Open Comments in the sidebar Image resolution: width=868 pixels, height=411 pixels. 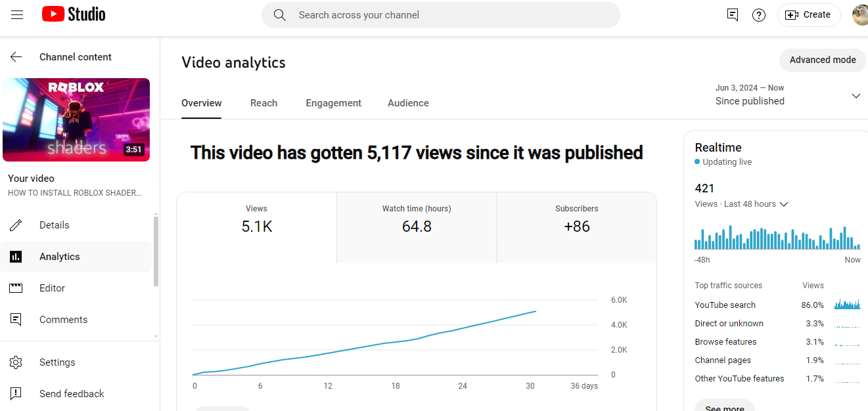[76, 320]
